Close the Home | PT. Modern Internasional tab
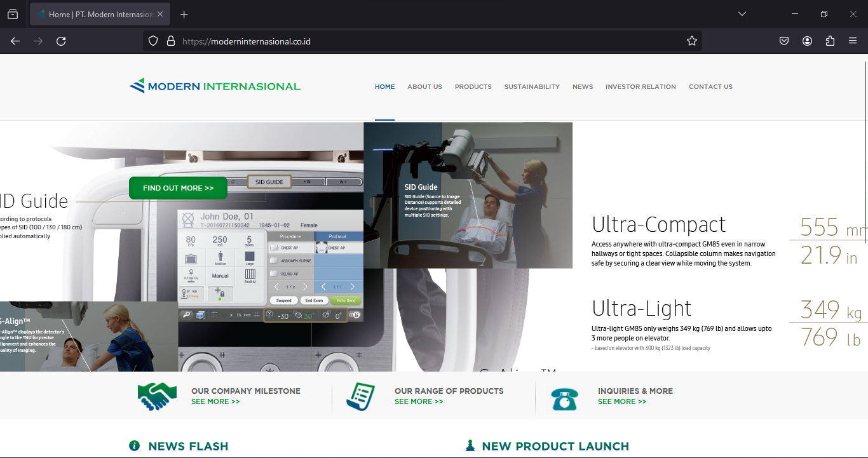868x458 pixels. pyautogui.click(x=160, y=14)
